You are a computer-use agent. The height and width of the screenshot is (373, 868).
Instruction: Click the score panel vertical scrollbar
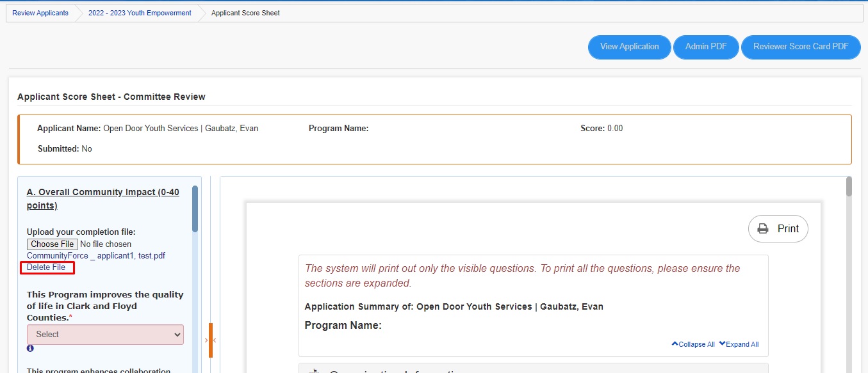195,209
